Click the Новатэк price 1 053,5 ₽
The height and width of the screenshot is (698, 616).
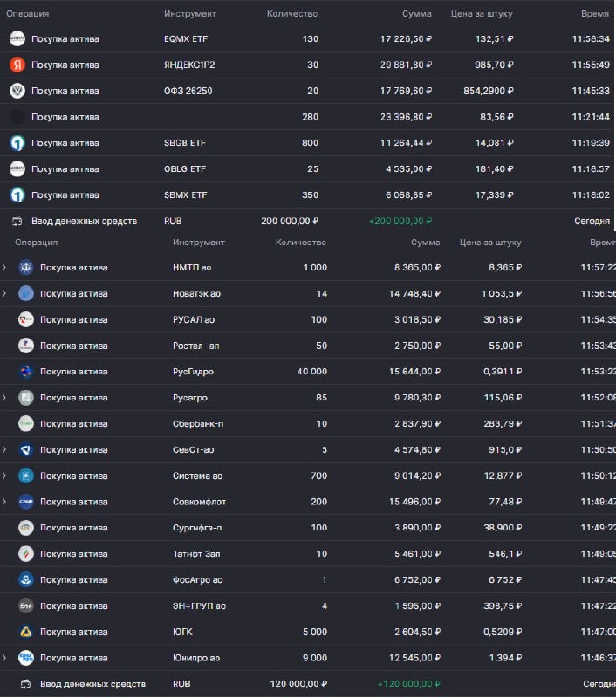(502, 293)
